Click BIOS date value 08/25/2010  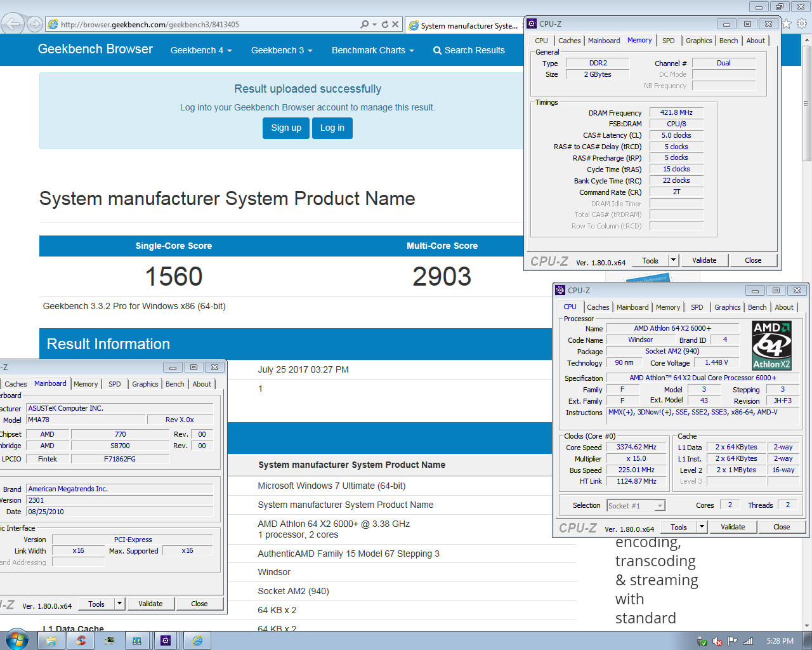coord(120,512)
